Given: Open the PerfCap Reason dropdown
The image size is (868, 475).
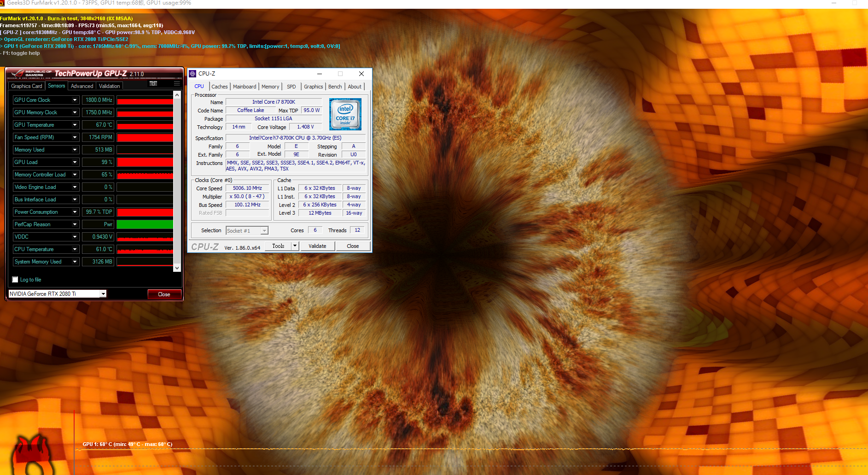Looking at the screenshot, I should pos(75,224).
